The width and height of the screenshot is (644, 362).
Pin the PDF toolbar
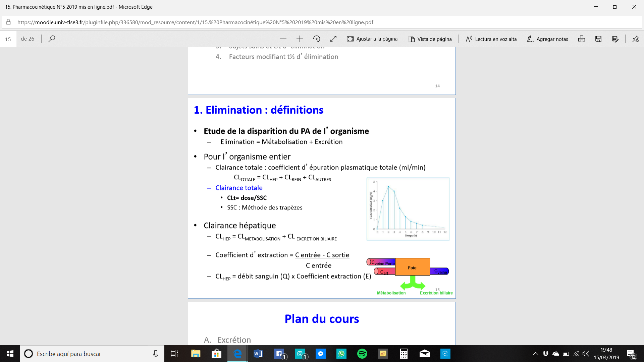click(635, 39)
